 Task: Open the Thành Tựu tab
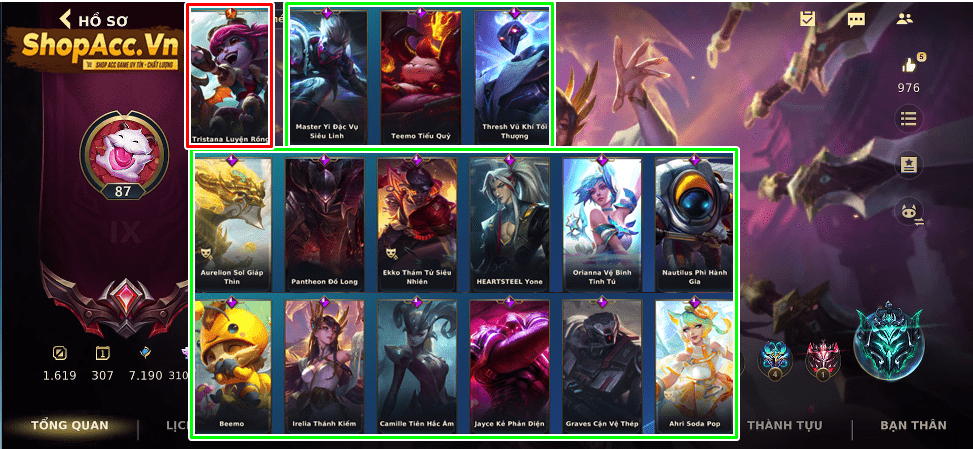784,425
